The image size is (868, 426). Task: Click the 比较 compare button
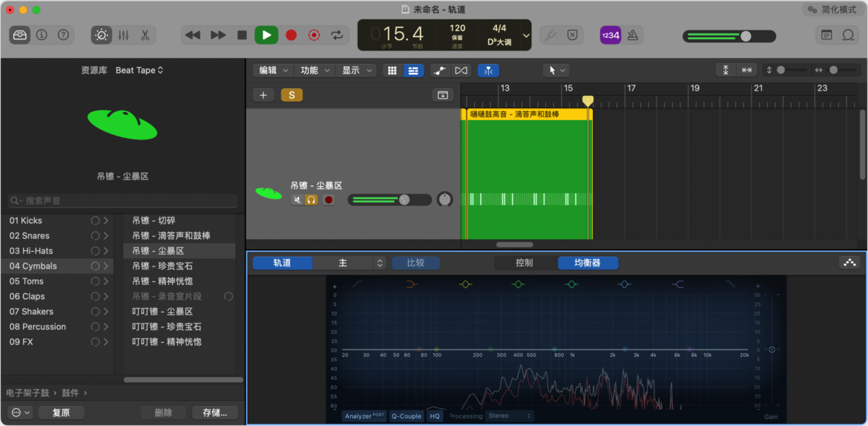(x=415, y=263)
